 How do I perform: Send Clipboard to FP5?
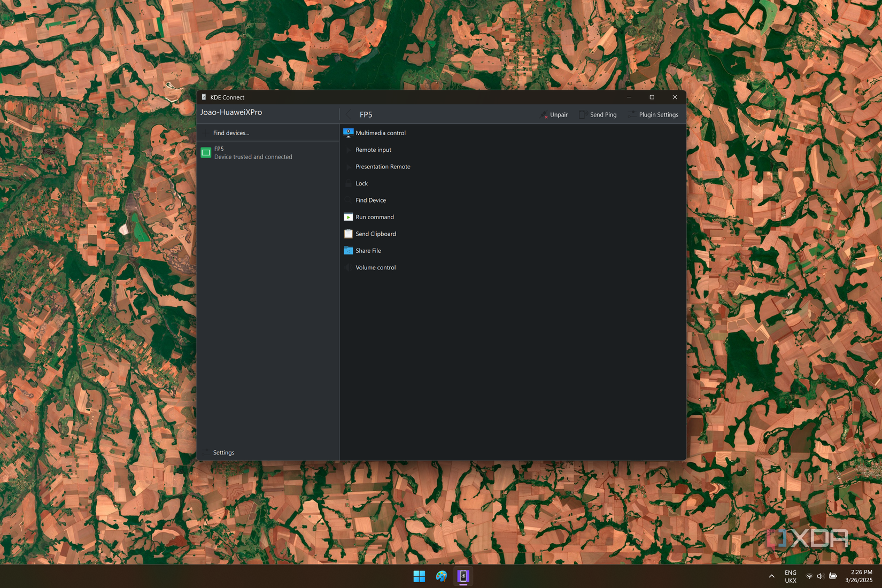[512, 234]
